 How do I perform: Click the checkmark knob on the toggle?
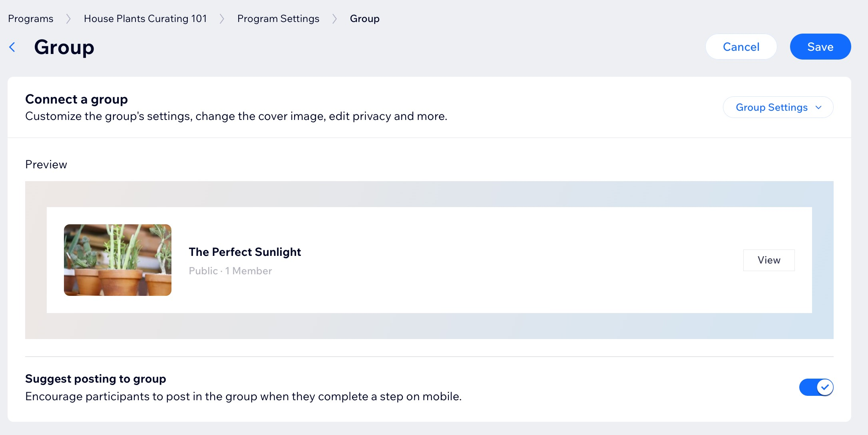click(x=825, y=387)
